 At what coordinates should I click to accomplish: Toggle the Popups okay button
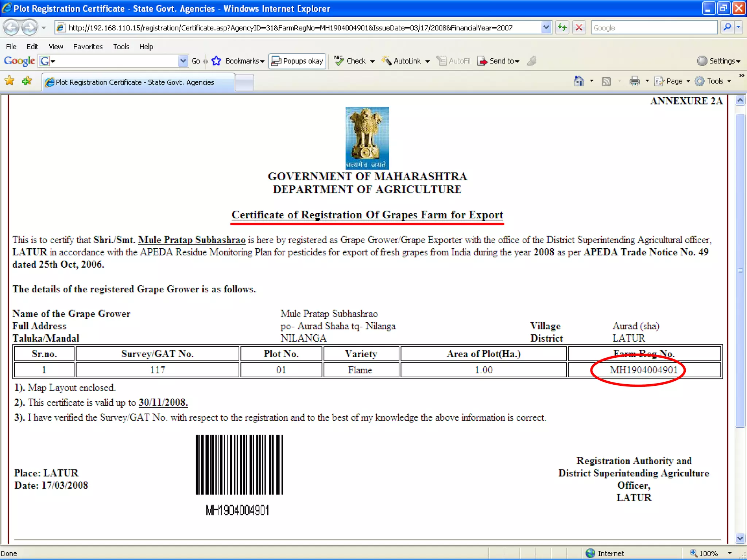point(297,61)
